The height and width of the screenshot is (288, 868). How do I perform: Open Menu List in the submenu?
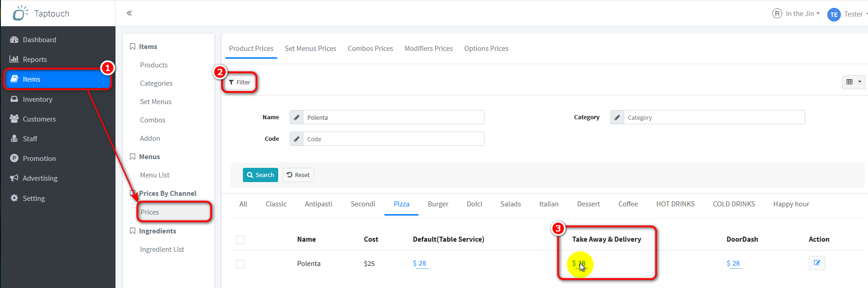[x=154, y=175]
